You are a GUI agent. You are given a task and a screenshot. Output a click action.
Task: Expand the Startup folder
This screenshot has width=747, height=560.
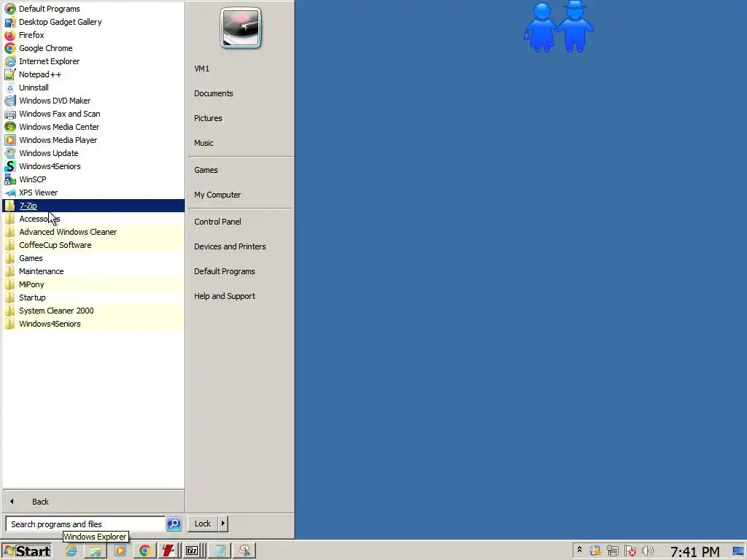pos(93,297)
